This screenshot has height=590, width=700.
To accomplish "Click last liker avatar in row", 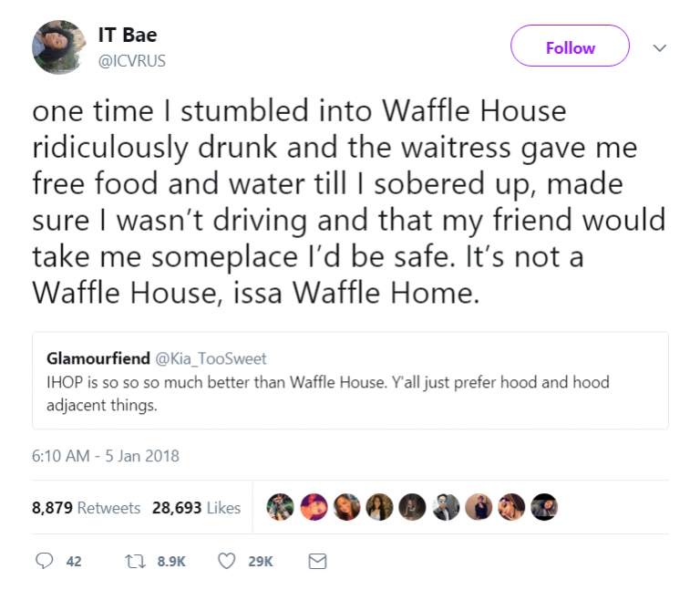I will [544, 507].
